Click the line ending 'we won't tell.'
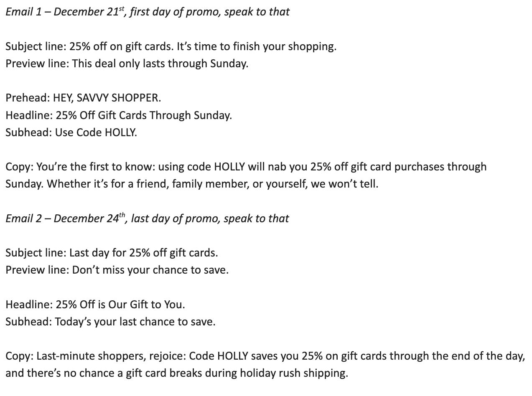Image resolution: width=532 pixels, height=396 pixels. pyautogui.click(x=192, y=184)
